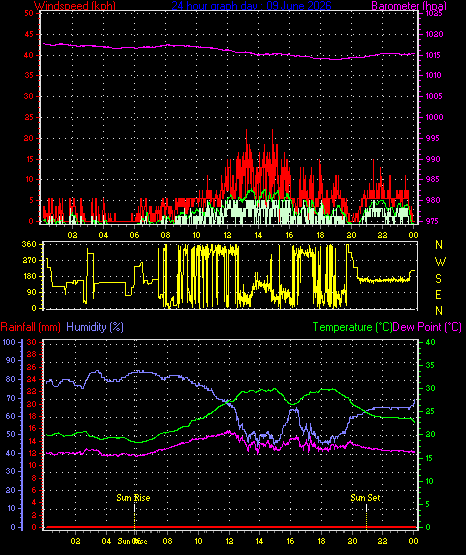Select the 1005 barometer axis value
This screenshot has width=466, height=555.
[x=433, y=96]
